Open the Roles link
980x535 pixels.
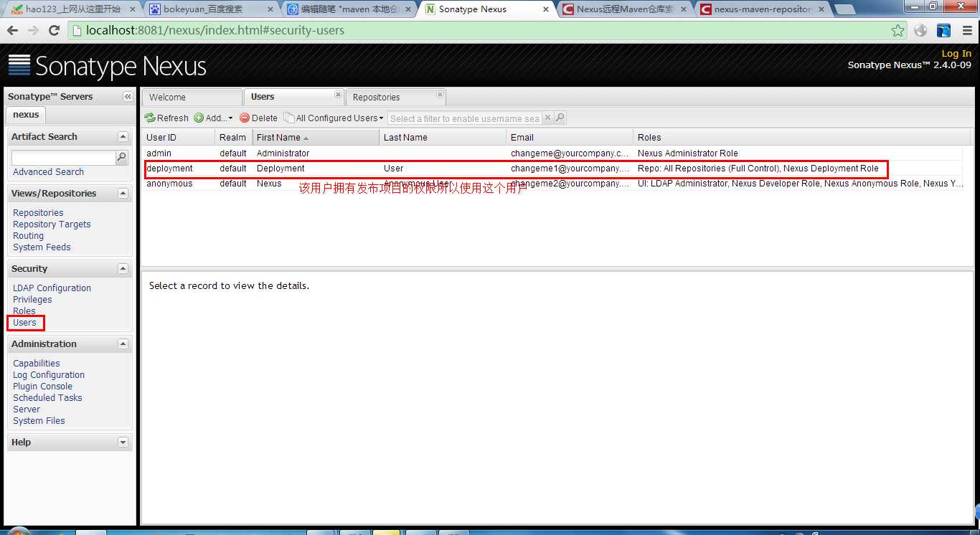(24, 311)
